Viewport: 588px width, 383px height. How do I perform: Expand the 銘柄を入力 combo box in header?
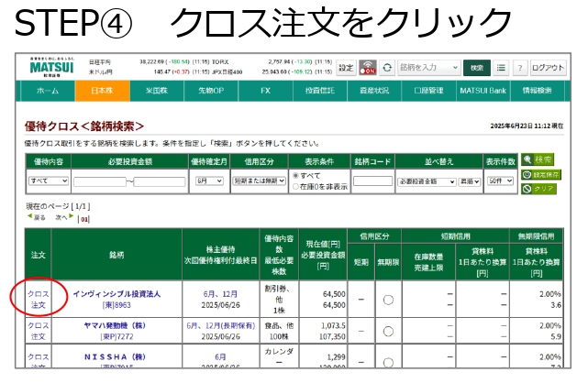pyautogui.click(x=429, y=68)
